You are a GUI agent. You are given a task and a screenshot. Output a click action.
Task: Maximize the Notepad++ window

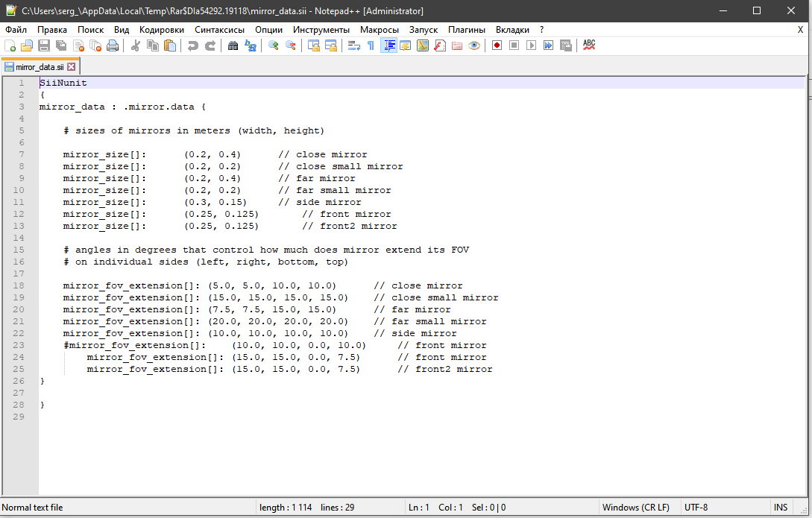757,11
